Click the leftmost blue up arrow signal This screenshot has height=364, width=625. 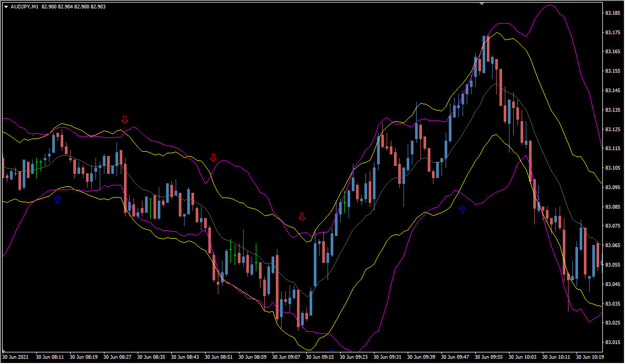tap(57, 200)
